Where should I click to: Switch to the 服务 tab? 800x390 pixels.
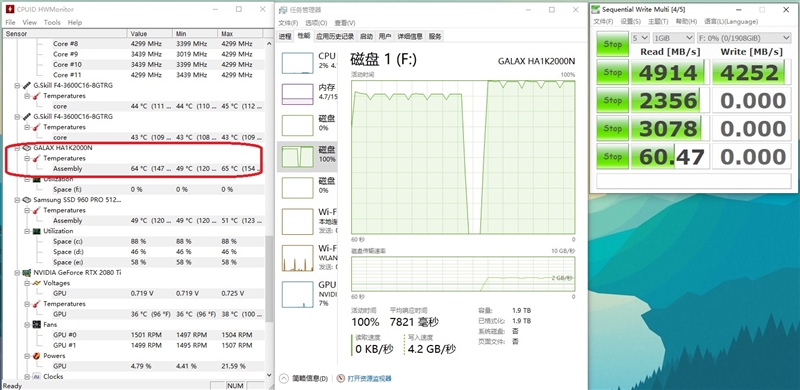pos(435,36)
